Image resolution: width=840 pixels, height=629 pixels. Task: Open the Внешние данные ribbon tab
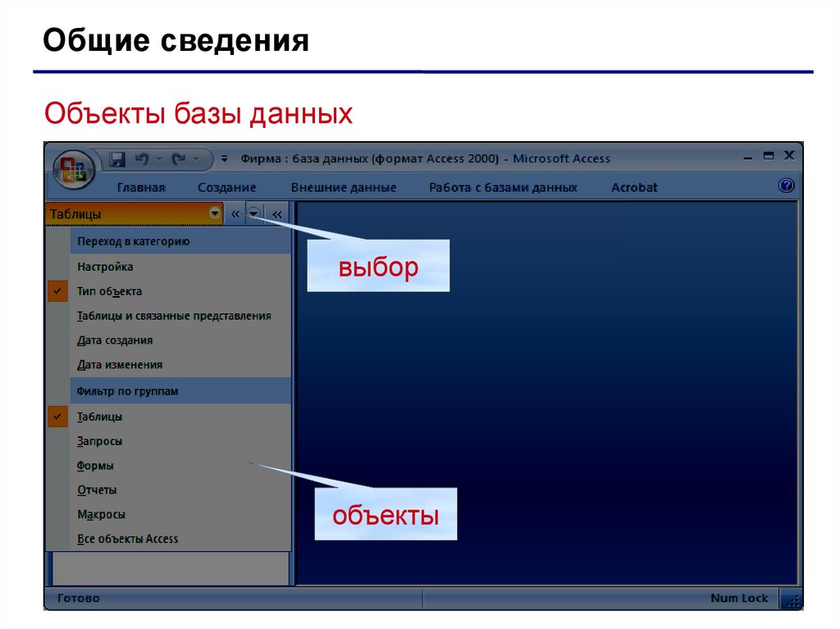[x=344, y=188]
